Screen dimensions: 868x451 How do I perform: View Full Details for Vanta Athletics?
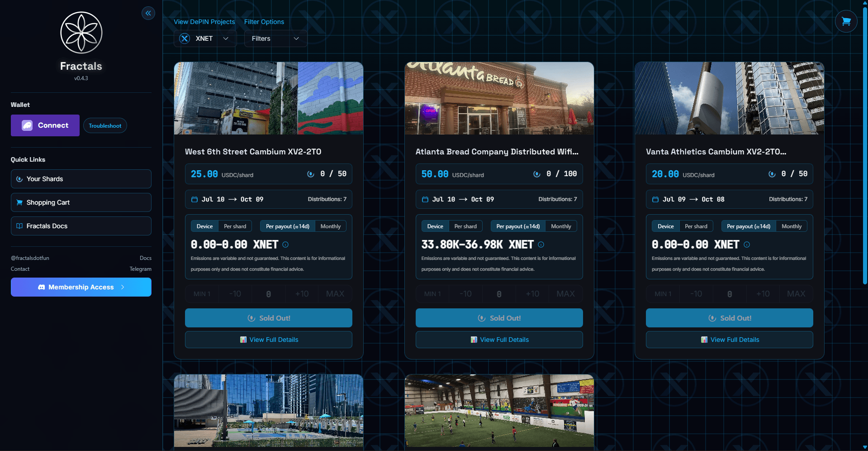coord(730,340)
